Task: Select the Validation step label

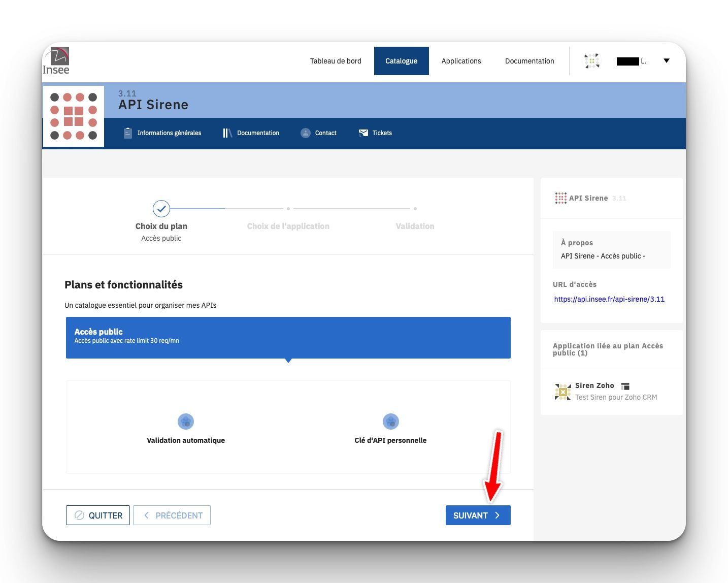Action: [415, 226]
